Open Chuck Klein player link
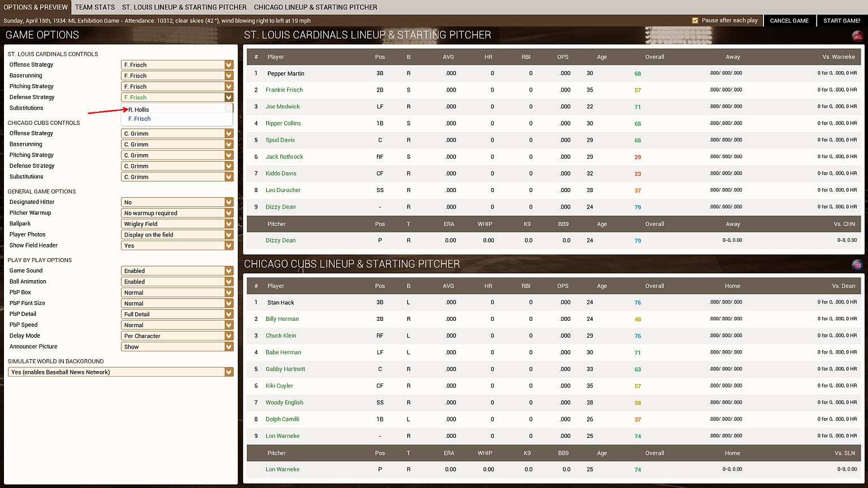868x488 pixels. click(x=281, y=335)
